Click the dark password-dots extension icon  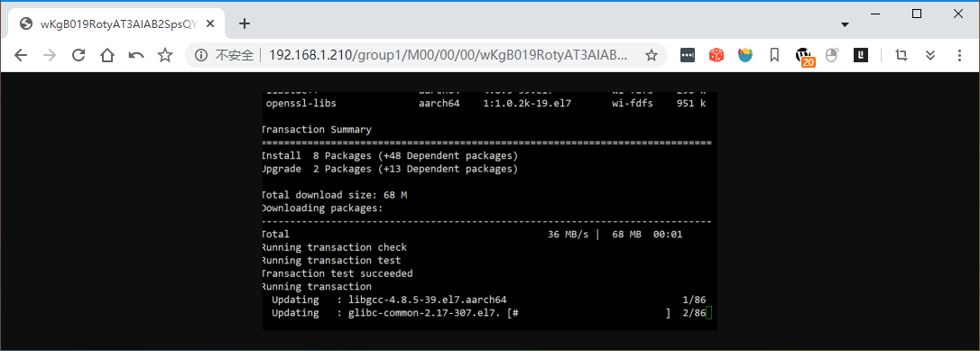(688, 56)
